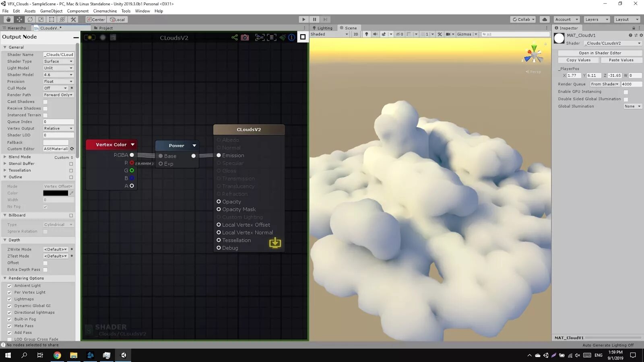Toggle 2D scene view mode

(356, 34)
